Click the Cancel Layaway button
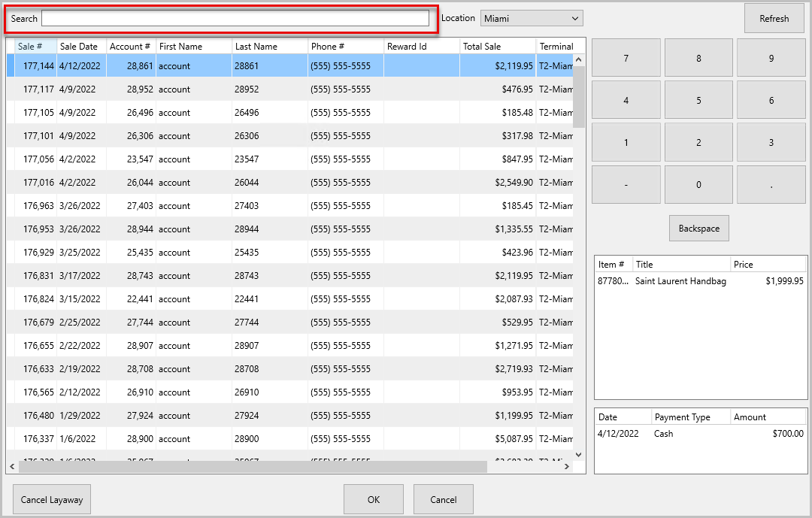Screen dimensions: 812x518 coord(52,499)
